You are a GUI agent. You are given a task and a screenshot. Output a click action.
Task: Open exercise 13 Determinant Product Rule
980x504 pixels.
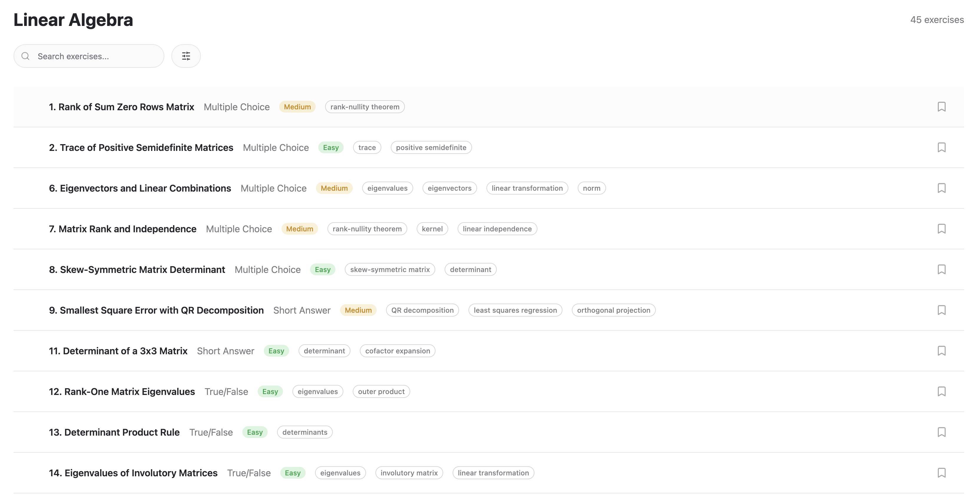click(114, 432)
